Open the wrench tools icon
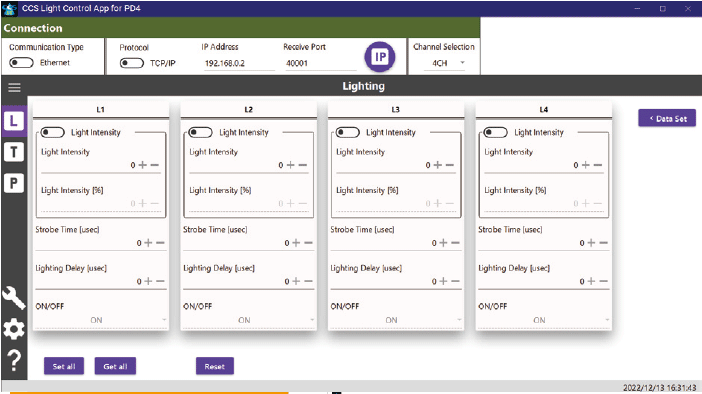 [14, 298]
